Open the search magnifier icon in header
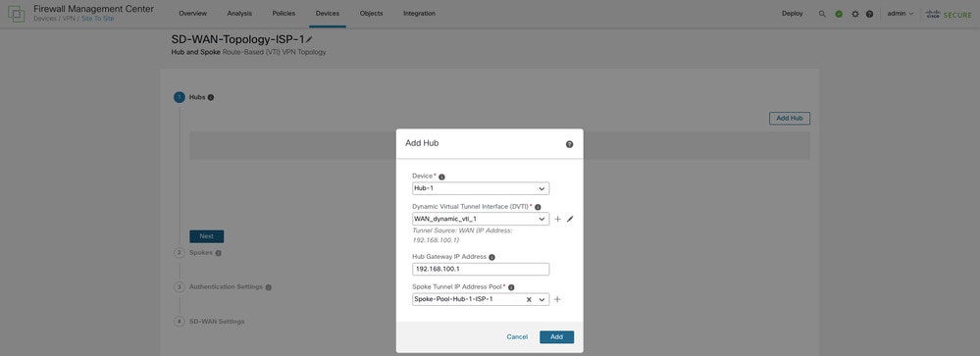This screenshot has height=356, width=980. click(822, 14)
